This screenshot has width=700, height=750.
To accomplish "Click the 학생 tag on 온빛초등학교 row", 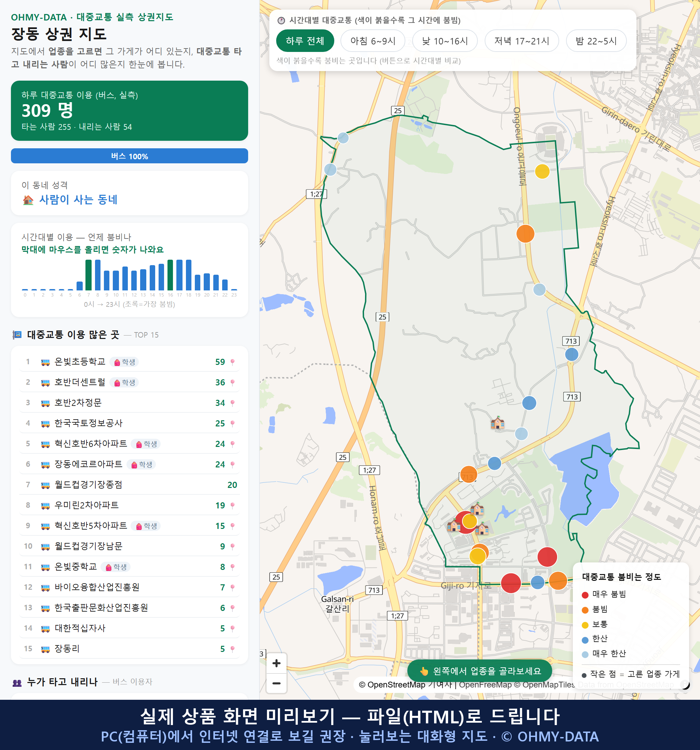I will 124,362.
